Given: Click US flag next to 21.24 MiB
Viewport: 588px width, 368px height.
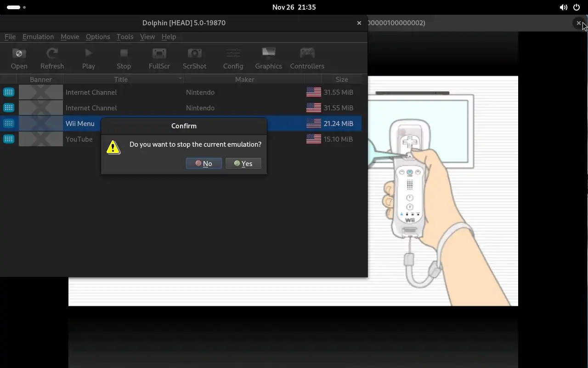Looking at the screenshot, I should coord(314,123).
